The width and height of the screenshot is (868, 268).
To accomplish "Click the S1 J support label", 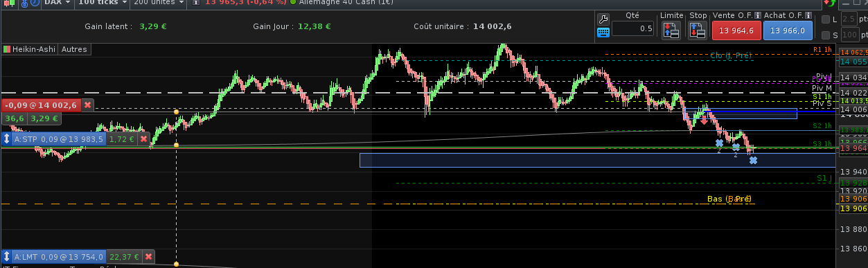I will tap(824, 178).
